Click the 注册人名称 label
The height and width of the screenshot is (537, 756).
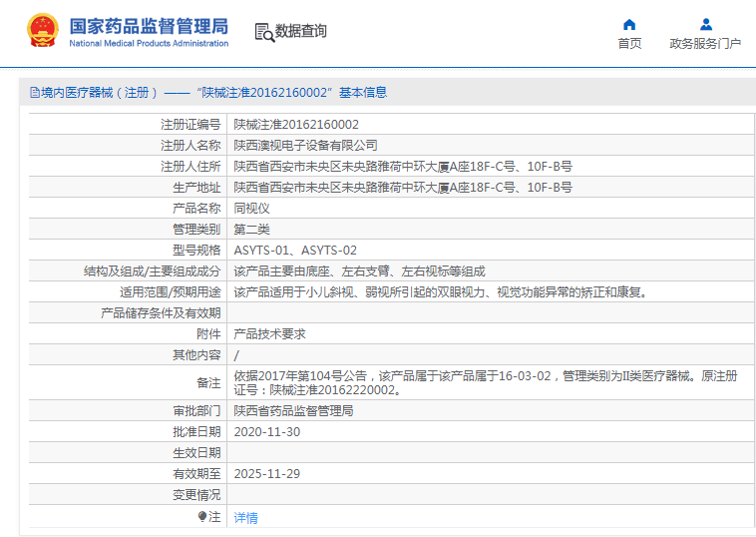tap(190, 145)
